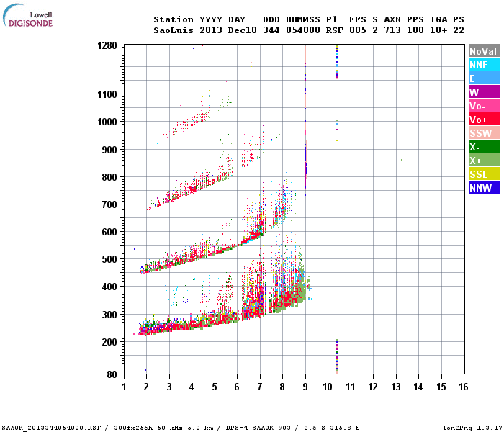This screenshot has width=504, height=432.
Task: Click the 200 height axis label
Action: tap(109, 342)
